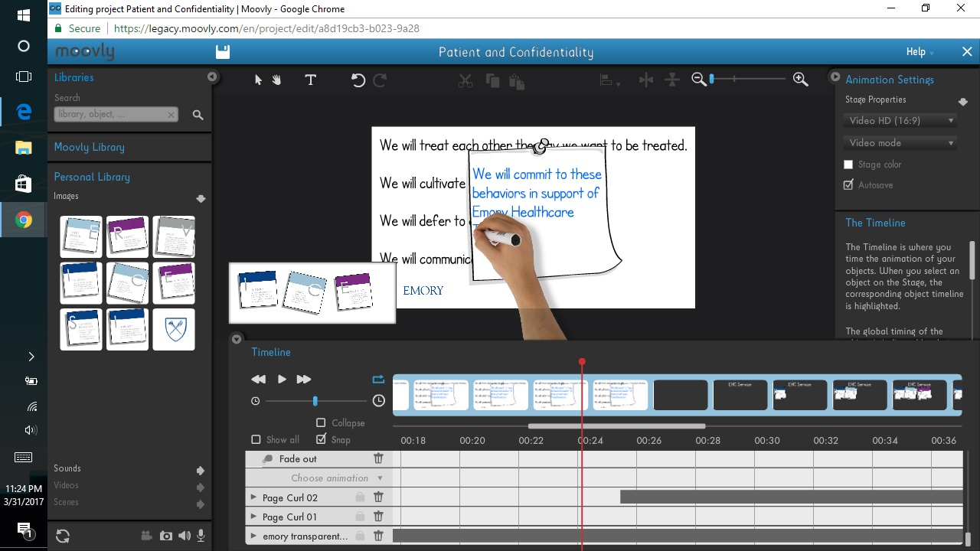980x551 pixels.
Task: Select the Emory shield logo thumbnail
Action: point(174,330)
